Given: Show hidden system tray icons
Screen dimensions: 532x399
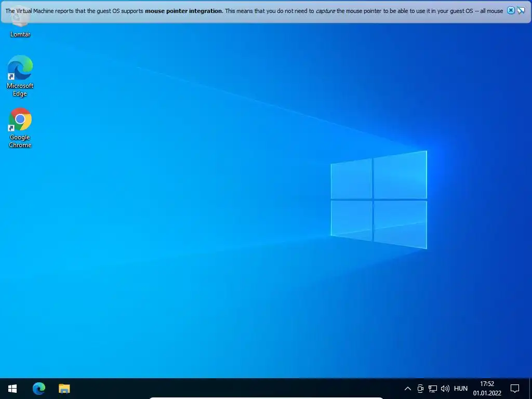Looking at the screenshot, I should (x=408, y=389).
